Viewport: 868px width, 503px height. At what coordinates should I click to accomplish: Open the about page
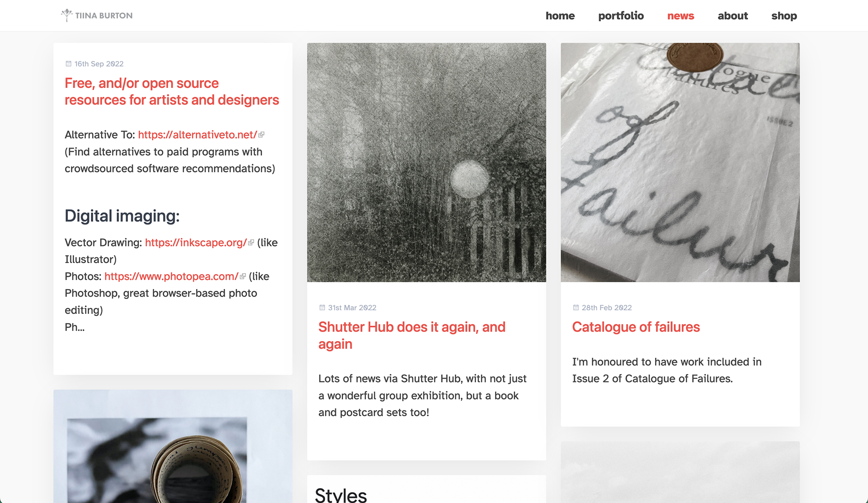pos(733,16)
